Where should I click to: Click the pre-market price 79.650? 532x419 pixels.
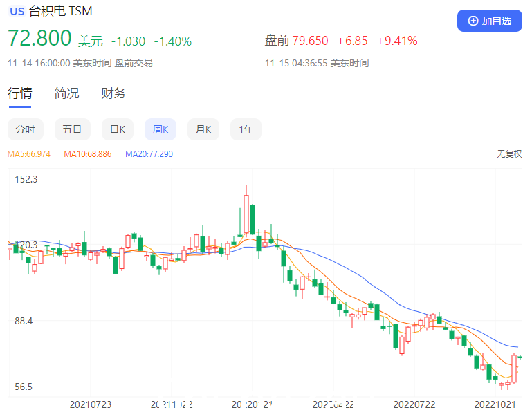(310, 41)
